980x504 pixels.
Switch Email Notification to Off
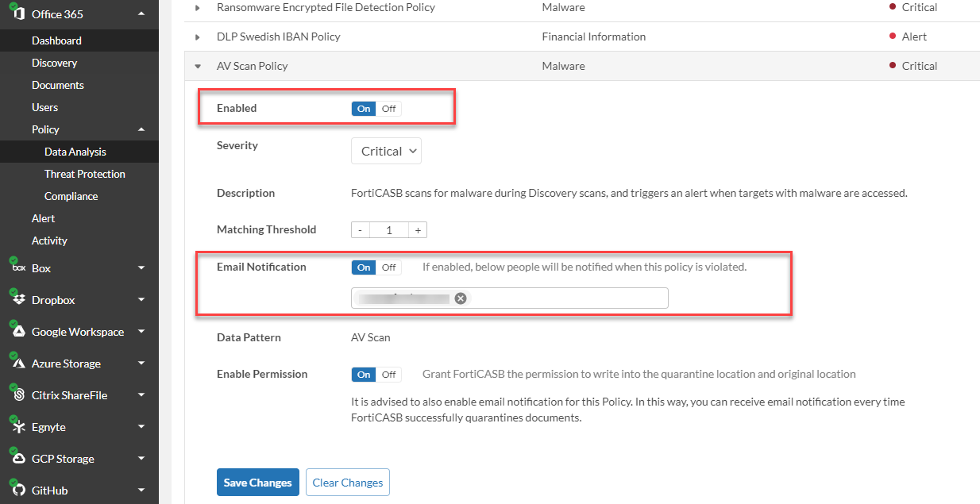point(388,267)
